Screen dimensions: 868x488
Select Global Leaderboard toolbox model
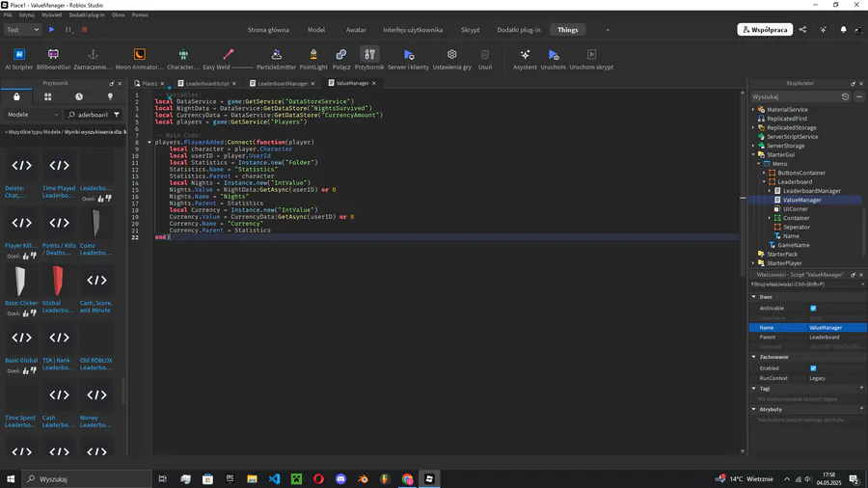point(58,289)
